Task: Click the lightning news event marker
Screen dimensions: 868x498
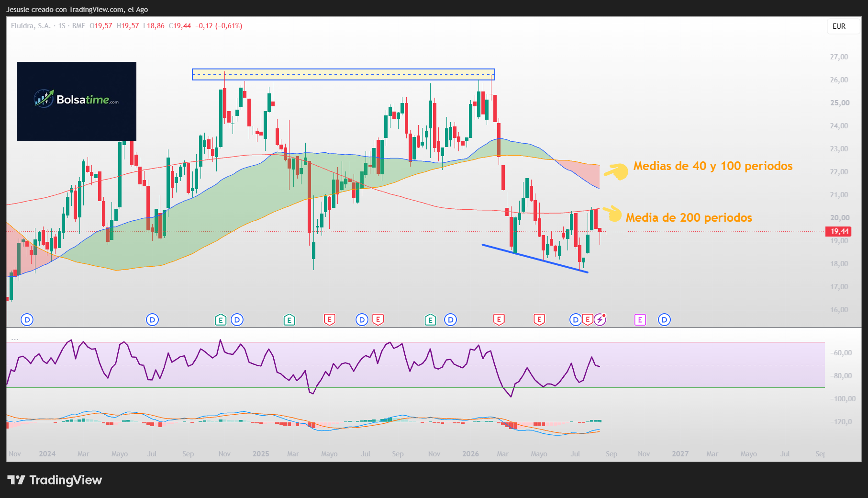Action: [600, 319]
